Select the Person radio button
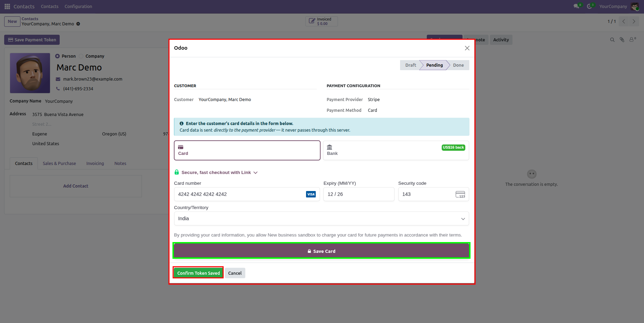 [58, 56]
